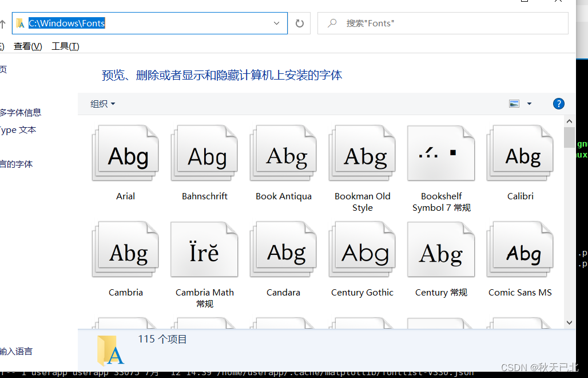Expand the address bar history dropdown
The height and width of the screenshot is (378, 588).
coord(276,23)
